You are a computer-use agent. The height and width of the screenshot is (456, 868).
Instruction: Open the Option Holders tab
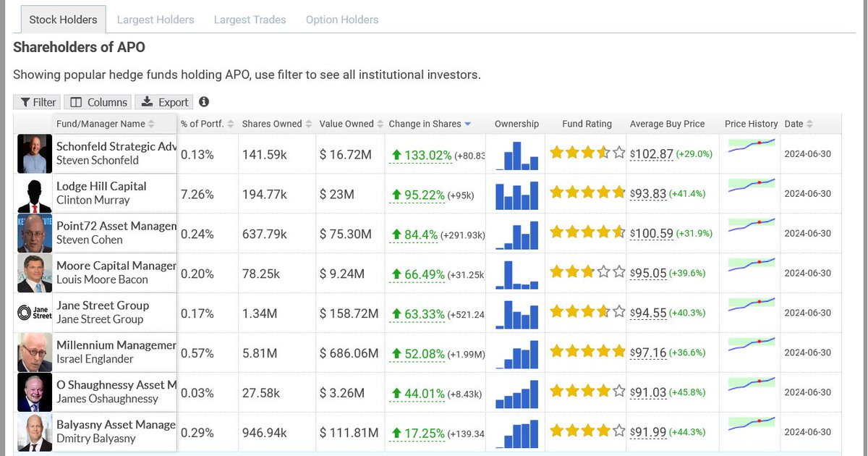pos(341,20)
